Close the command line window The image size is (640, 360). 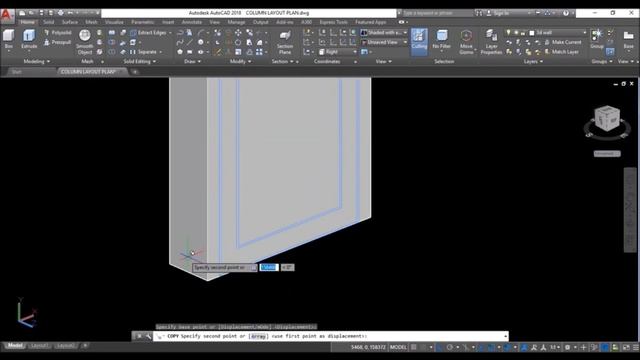pos(139,336)
